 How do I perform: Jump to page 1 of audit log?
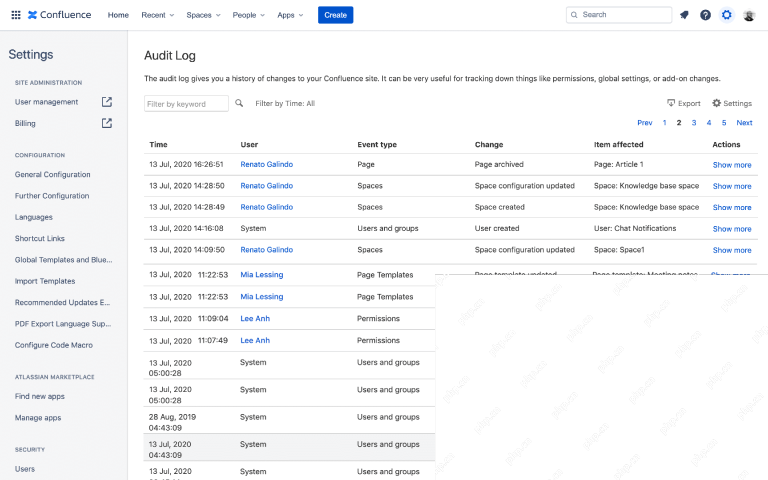pos(665,123)
